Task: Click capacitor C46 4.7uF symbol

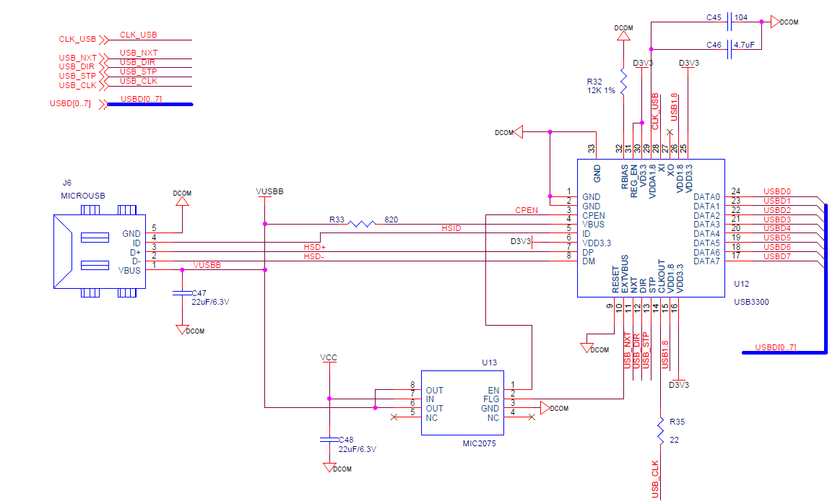Action: click(730, 48)
